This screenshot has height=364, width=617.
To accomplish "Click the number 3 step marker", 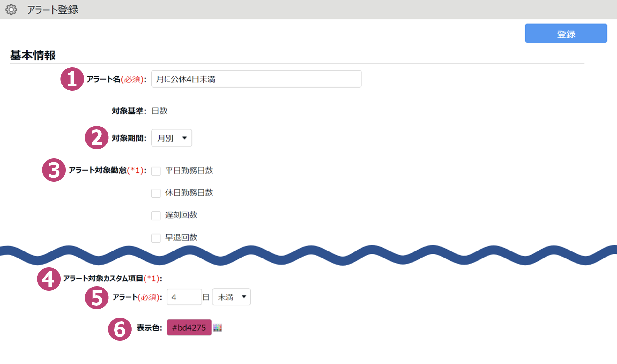I will coord(54,170).
